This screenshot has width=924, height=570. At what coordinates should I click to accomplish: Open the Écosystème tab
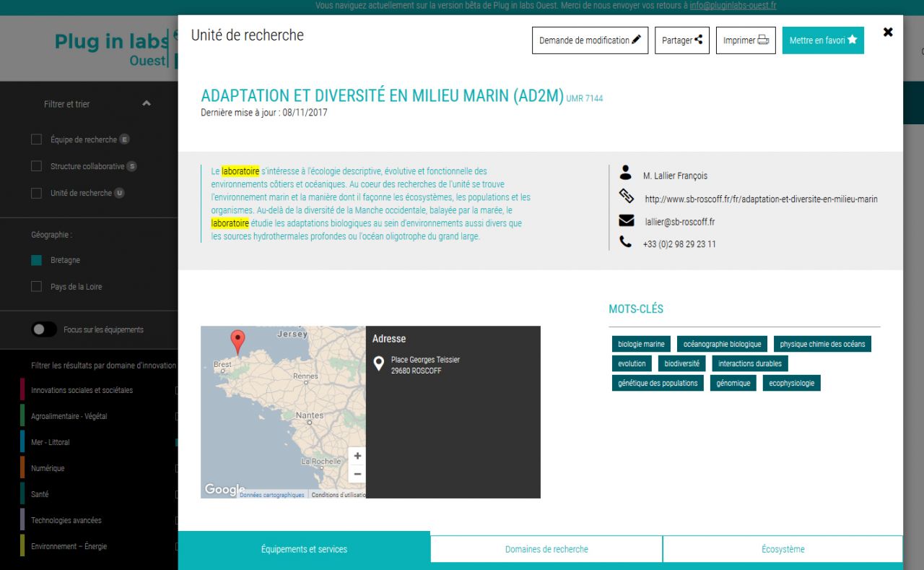(x=783, y=549)
